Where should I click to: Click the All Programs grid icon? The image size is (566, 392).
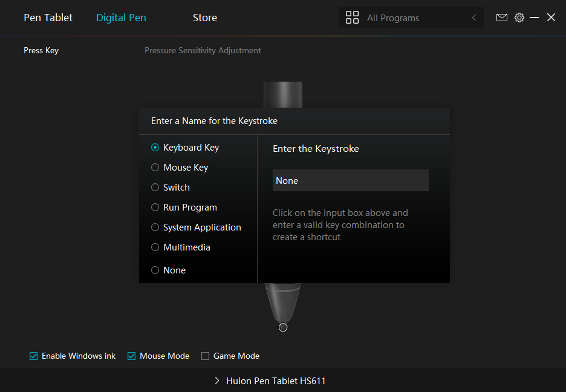coord(352,18)
